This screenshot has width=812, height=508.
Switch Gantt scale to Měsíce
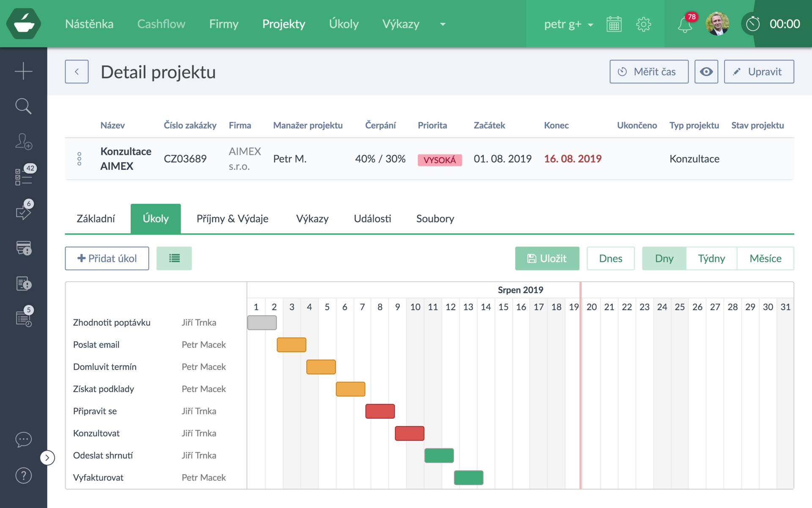tap(765, 258)
